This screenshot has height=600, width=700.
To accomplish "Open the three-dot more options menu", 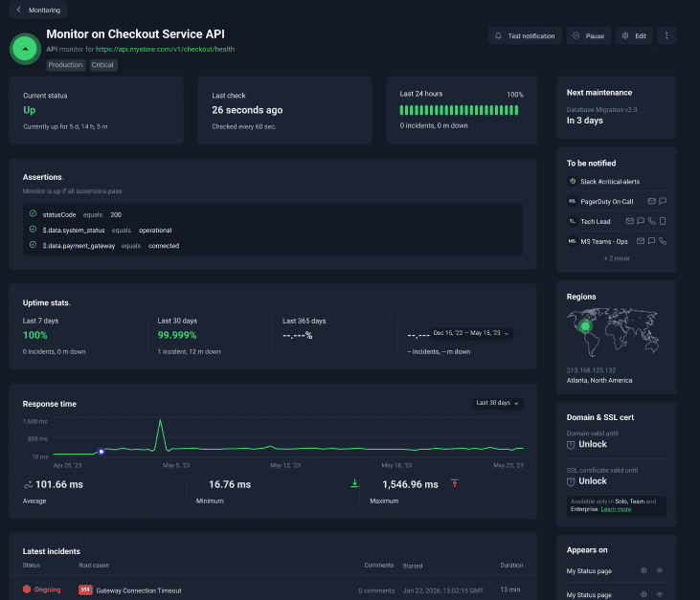I will (667, 36).
